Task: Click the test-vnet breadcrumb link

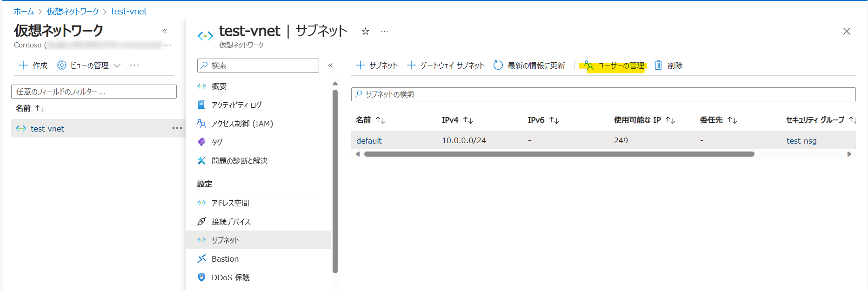Action: tap(129, 11)
